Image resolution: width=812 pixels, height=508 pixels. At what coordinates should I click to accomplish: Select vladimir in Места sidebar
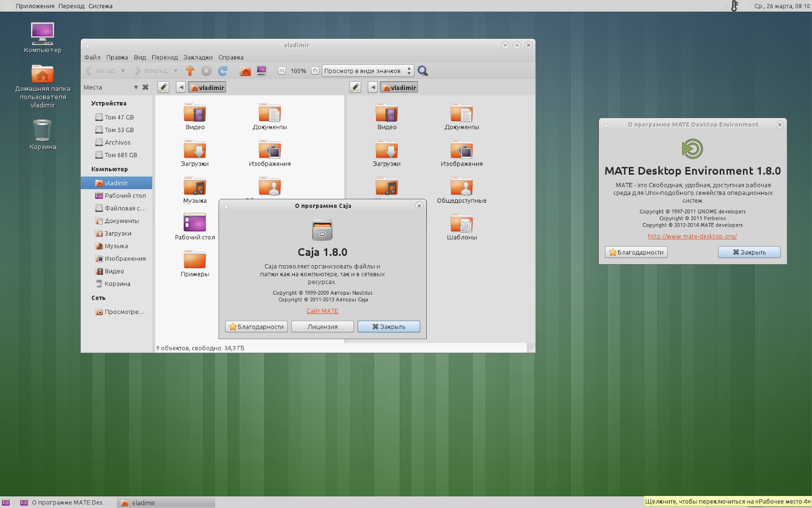pos(117,183)
